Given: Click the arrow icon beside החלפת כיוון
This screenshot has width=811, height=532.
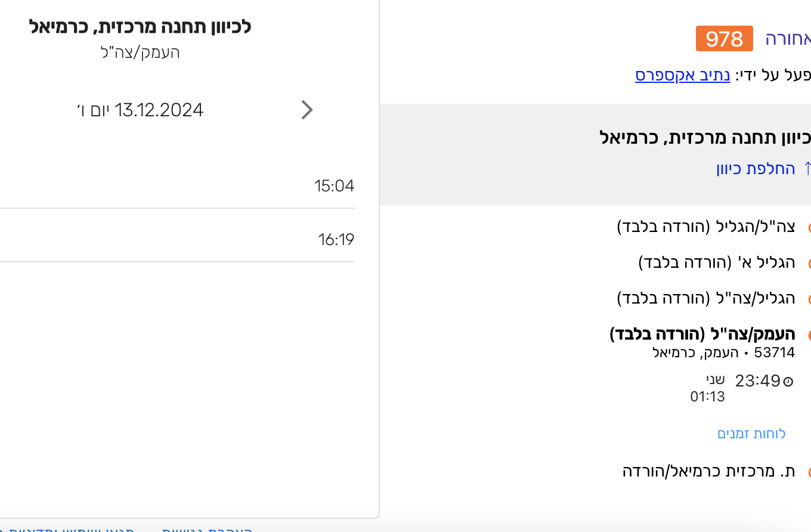Looking at the screenshot, I should [807, 168].
